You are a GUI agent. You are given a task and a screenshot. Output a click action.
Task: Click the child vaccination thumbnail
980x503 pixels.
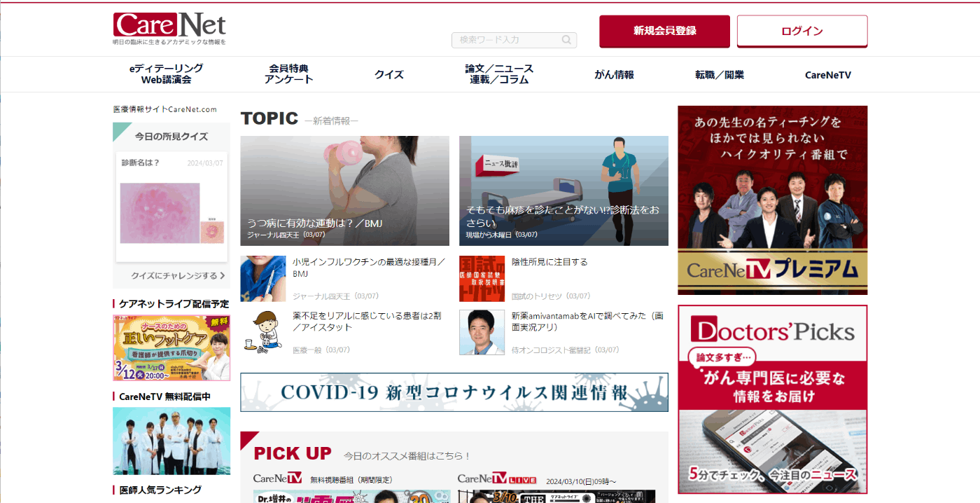263,279
